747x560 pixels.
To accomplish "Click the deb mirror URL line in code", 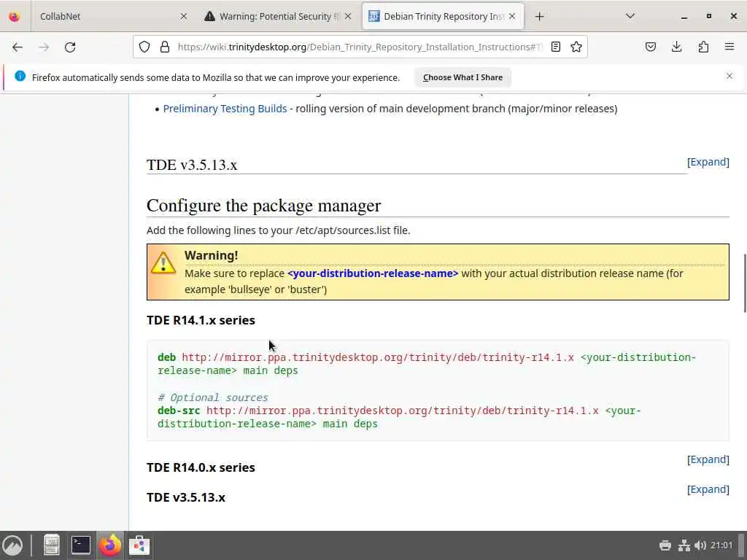I will (x=378, y=357).
